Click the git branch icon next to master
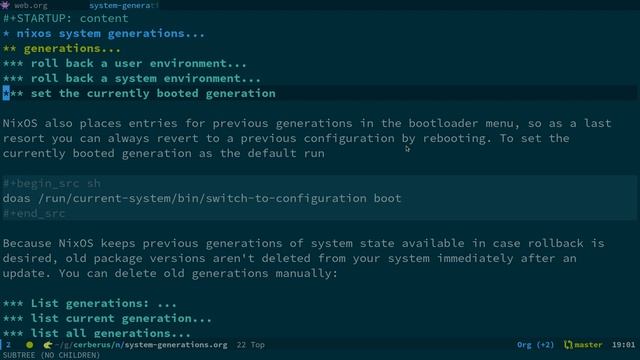Image resolution: width=640 pixels, height=360 pixels. (x=568, y=345)
